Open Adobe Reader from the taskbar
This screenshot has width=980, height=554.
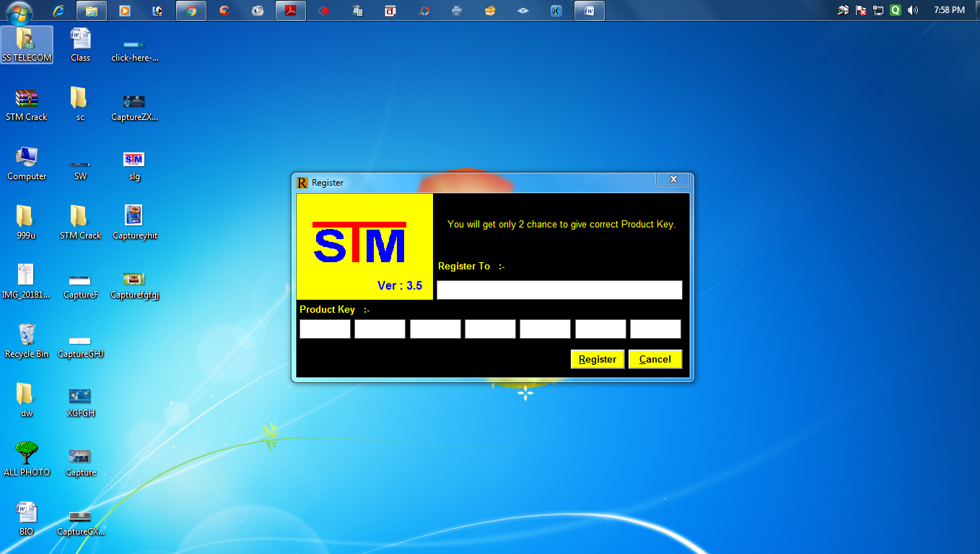[291, 11]
